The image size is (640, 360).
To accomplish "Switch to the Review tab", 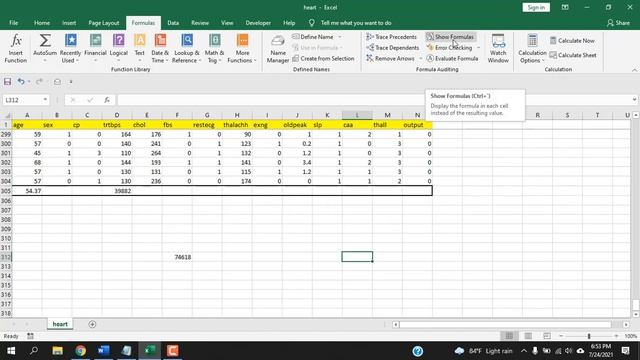I will coord(200,23).
